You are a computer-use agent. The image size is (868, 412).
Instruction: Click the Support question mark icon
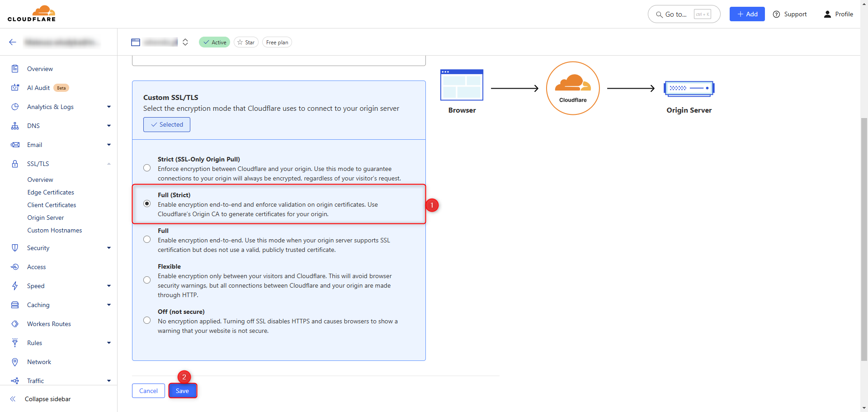[777, 14]
